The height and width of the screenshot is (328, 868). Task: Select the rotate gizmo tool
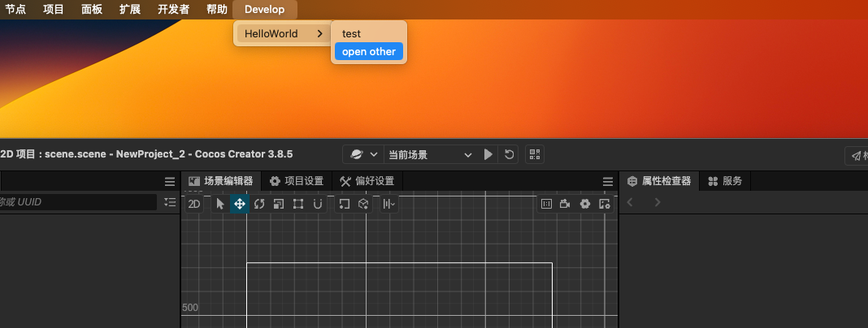point(259,204)
